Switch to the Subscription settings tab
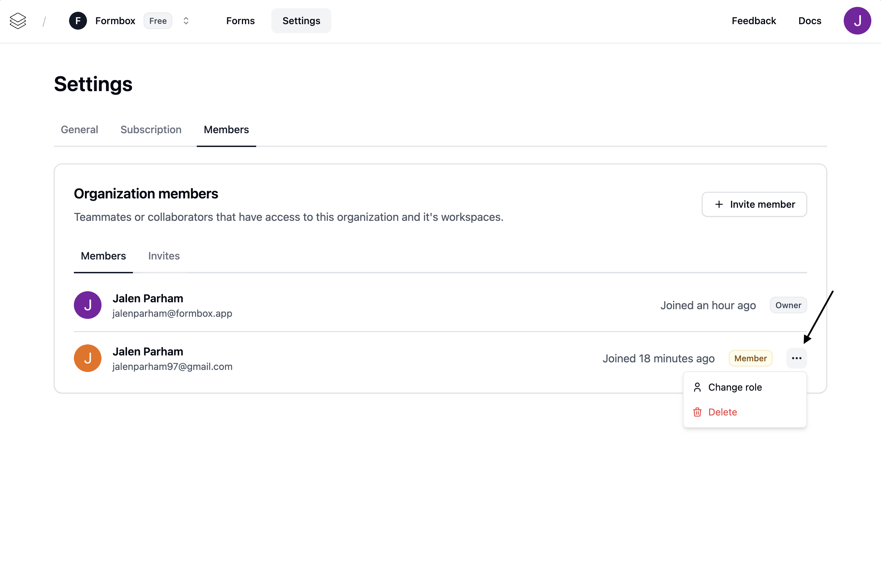Image resolution: width=881 pixels, height=588 pixels. pos(151,129)
